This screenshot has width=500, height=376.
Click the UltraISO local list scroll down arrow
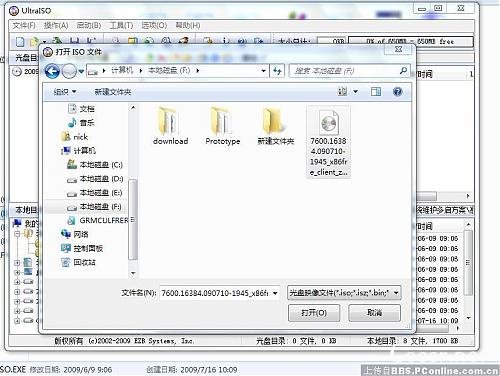point(468,318)
